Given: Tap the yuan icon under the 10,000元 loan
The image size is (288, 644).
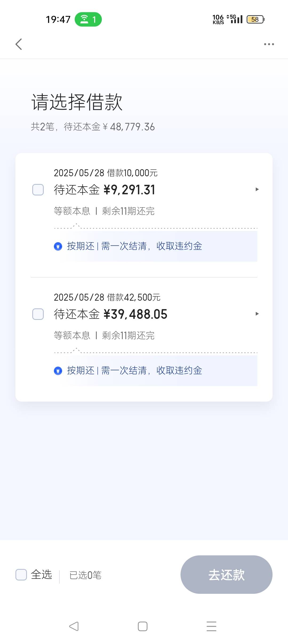Looking at the screenshot, I should click(58, 246).
